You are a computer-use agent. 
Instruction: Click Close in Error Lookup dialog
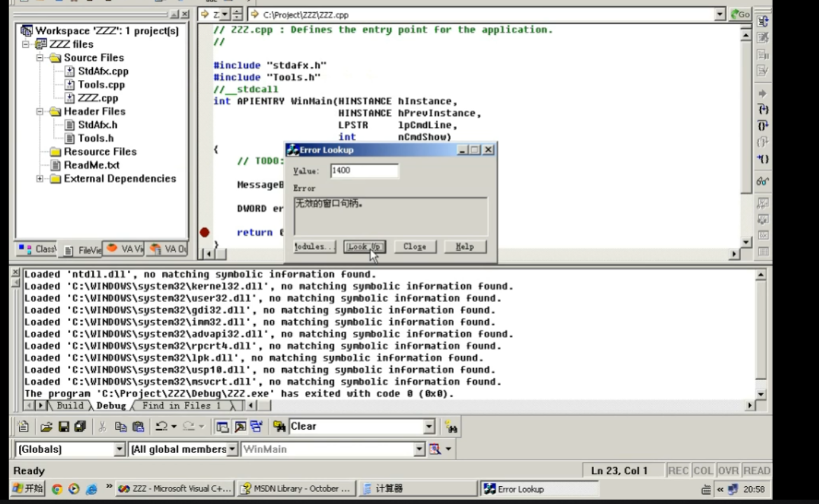point(415,247)
